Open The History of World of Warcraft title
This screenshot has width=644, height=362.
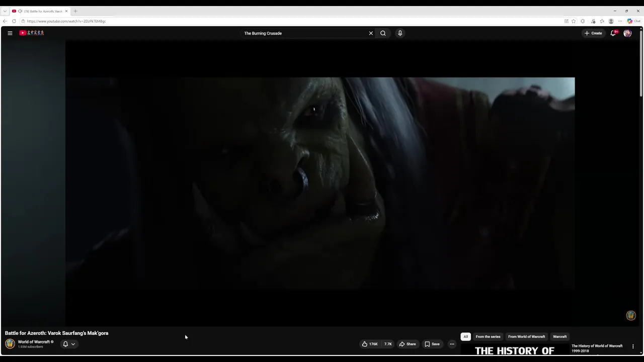[x=597, y=348]
